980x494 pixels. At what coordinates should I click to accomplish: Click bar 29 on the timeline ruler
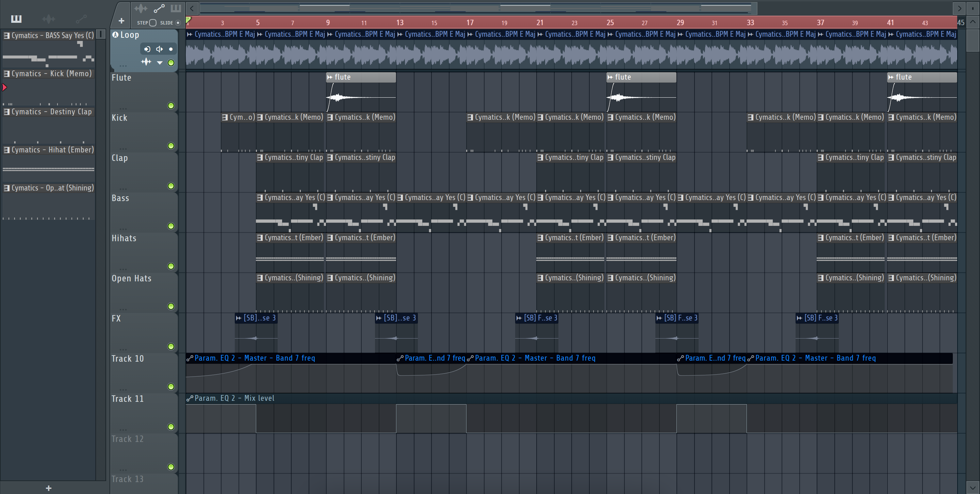(681, 23)
